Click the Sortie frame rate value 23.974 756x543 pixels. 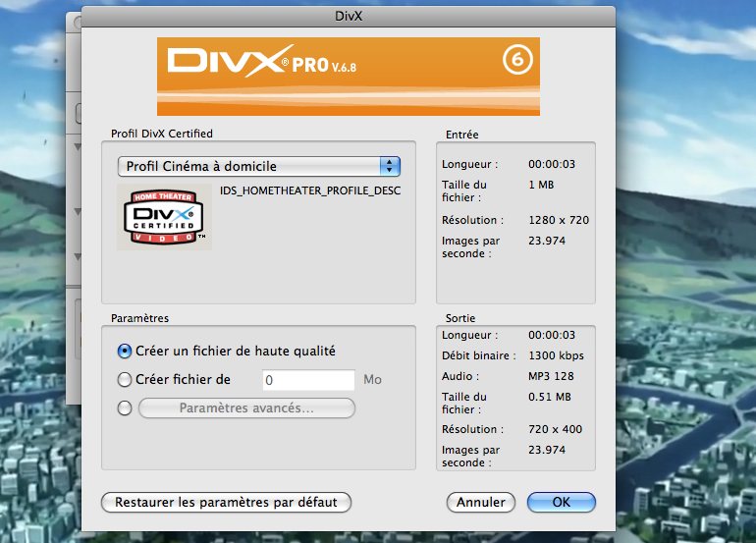(547, 450)
